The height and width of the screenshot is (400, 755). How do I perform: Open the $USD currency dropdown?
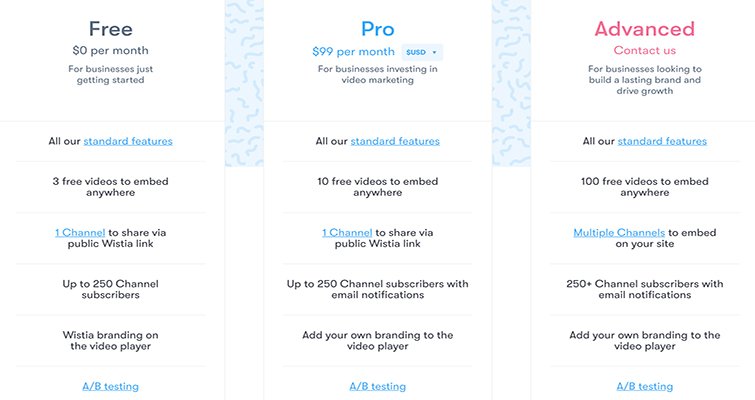tap(421, 51)
